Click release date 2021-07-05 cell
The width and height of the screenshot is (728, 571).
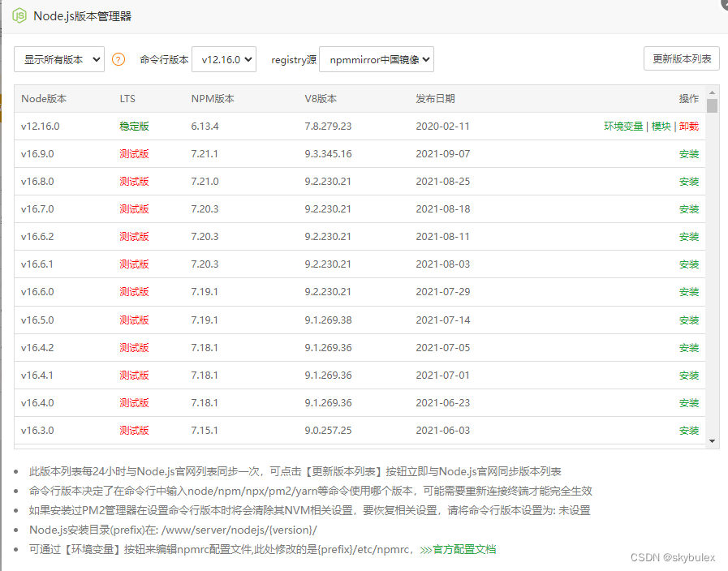point(443,348)
